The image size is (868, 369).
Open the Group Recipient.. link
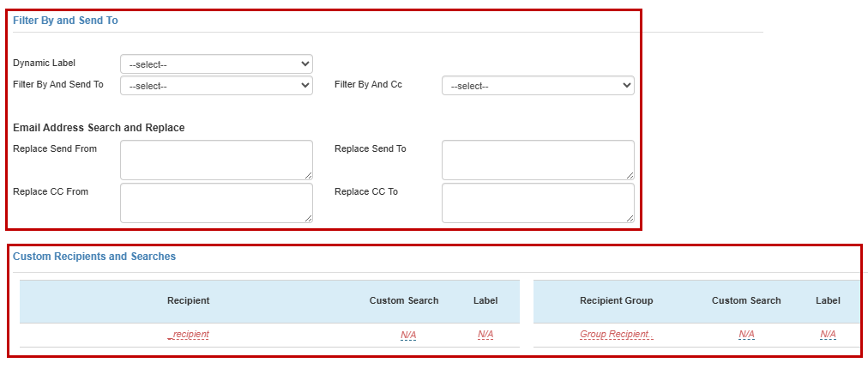click(x=616, y=335)
